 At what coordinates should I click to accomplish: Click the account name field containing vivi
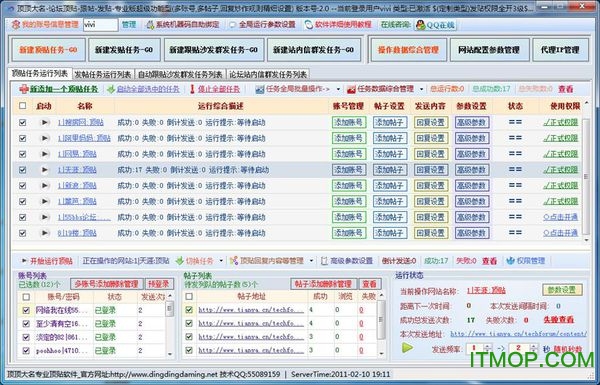[x=100, y=25]
